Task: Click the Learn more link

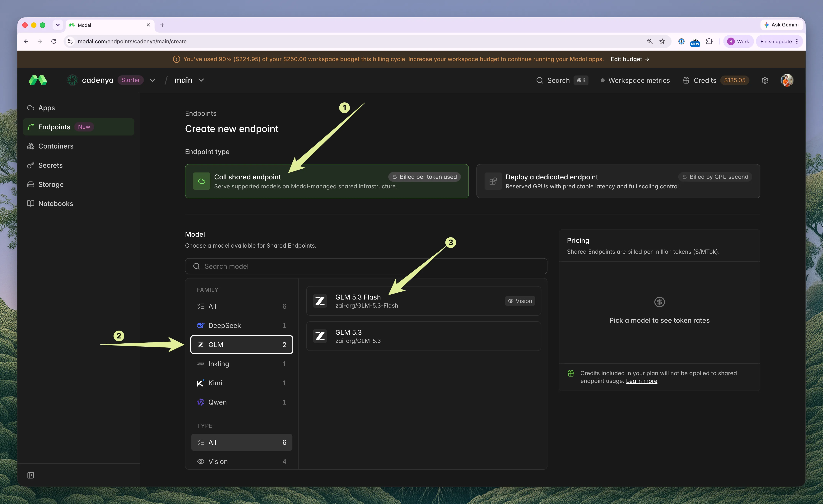Action: 641,381
